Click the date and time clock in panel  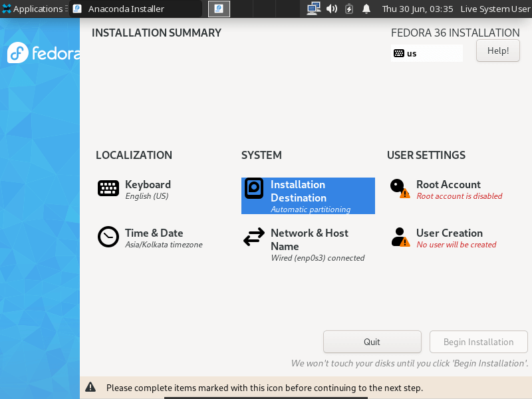(x=418, y=9)
